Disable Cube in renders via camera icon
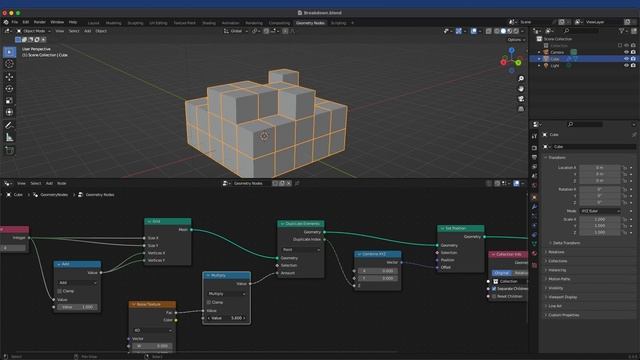This screenshot has height=360, width=640. coord(633,59)
